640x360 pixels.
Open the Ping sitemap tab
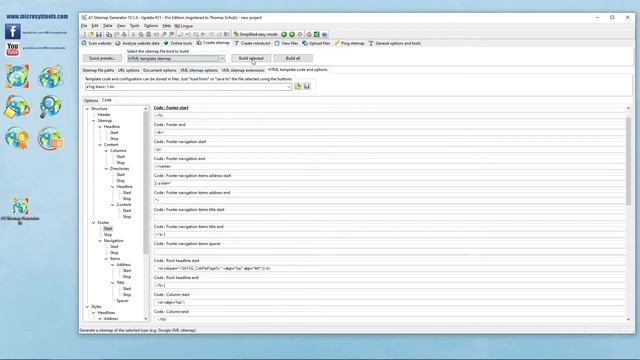349,43
